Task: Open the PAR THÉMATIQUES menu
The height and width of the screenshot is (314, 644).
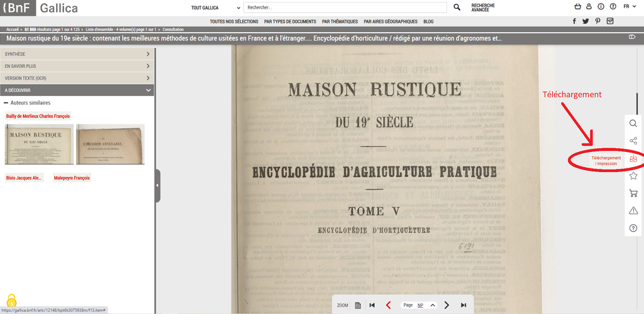Action: [x=339, y=21]
